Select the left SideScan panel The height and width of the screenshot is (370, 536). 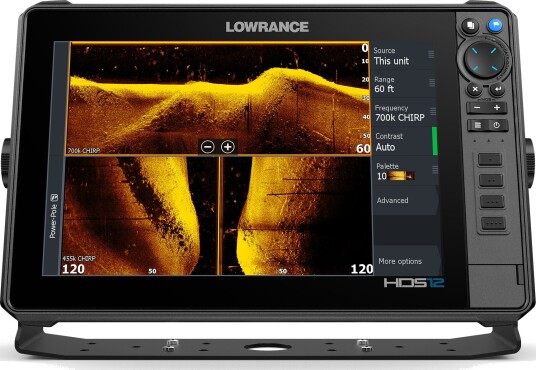coord(140,216)
